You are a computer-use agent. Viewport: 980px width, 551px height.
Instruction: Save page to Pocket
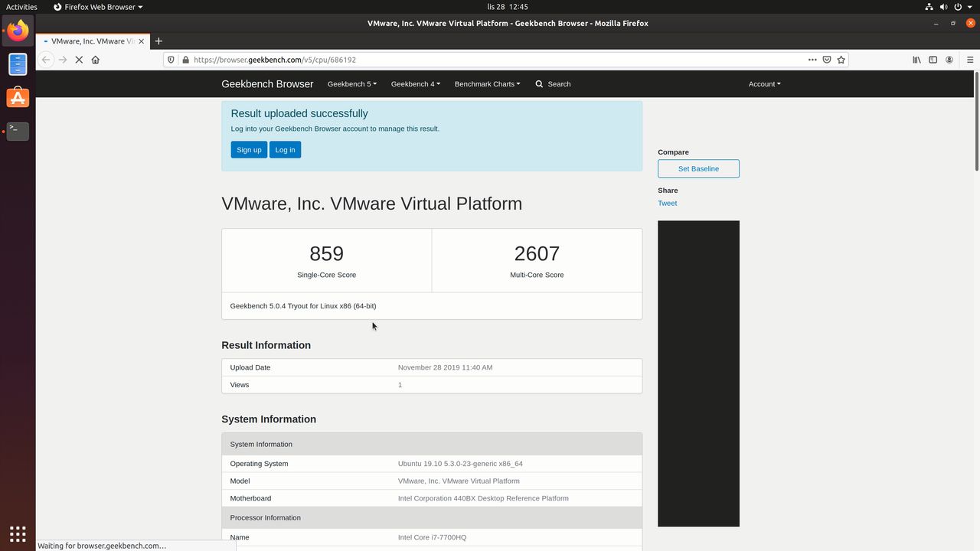(x=827, y=60)
